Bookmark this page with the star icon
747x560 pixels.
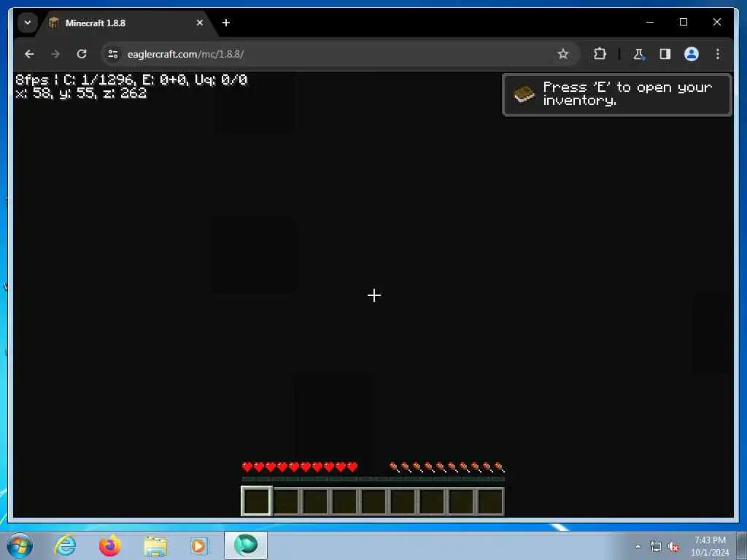[562, 54]
